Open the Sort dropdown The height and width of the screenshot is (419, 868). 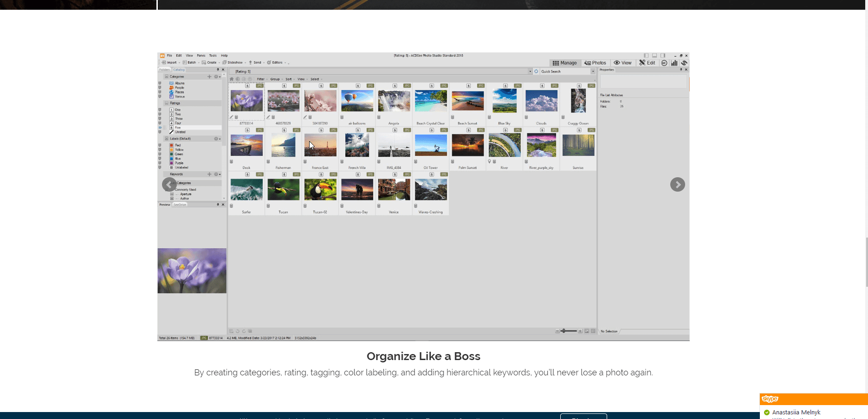[x=289, y=79]
